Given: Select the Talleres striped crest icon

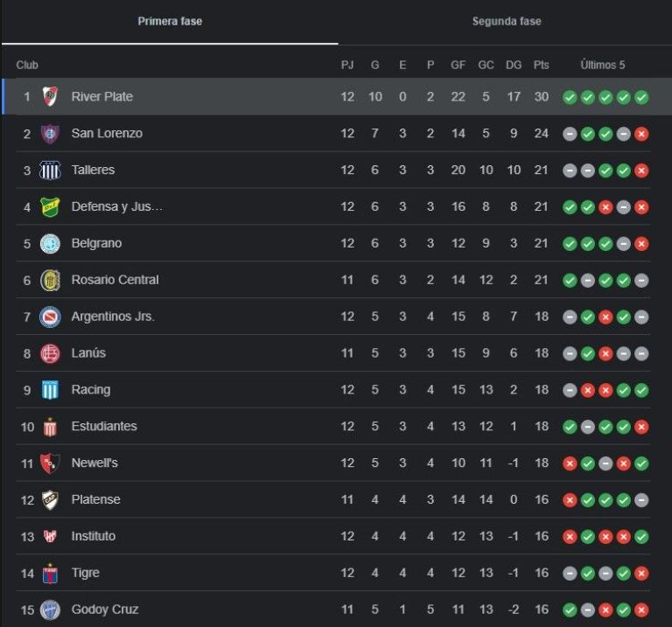Looking at the screenshot, I should 50,170.
